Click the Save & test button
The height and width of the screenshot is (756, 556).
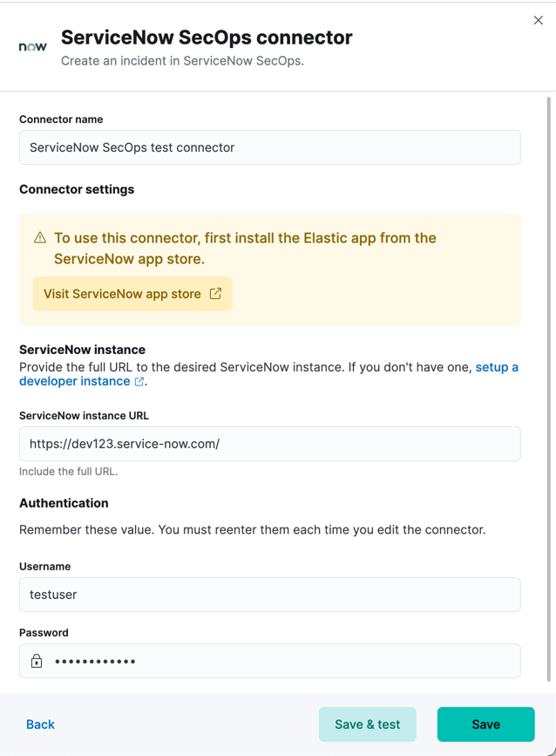click(x=367, y=724)
